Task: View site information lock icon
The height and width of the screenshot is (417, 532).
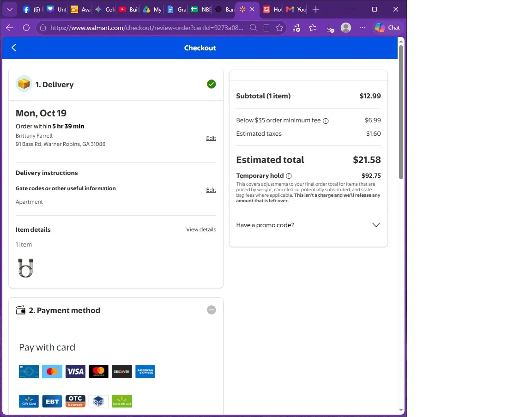Action: click(43, 28)
